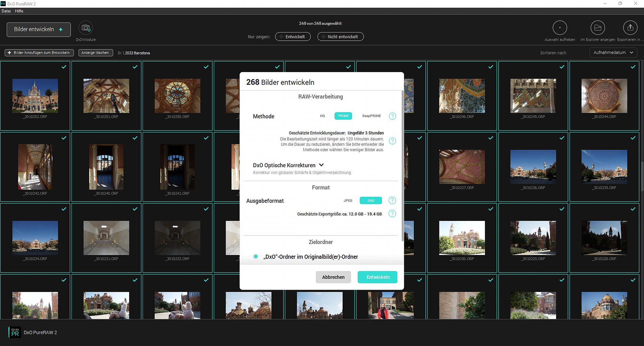Open the Aufnahmedatum sort dropdown

pyautogui.click(x=613, y=52)
